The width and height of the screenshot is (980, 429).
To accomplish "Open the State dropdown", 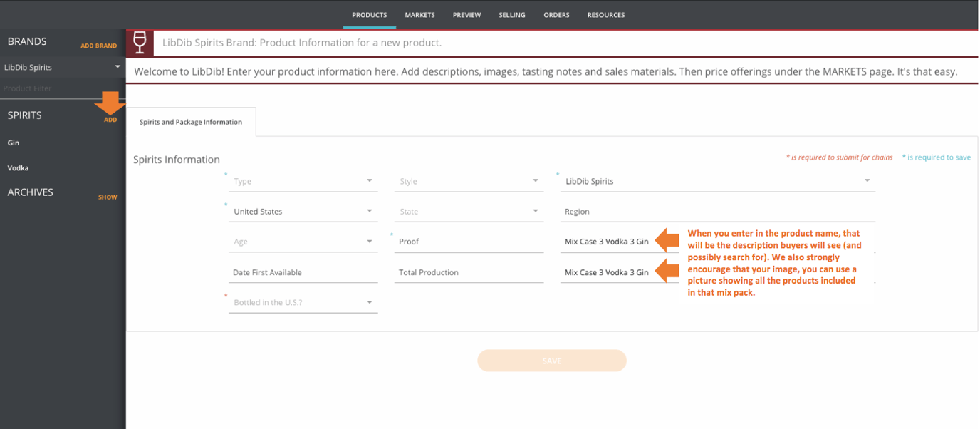I will (x=469, y=211).
